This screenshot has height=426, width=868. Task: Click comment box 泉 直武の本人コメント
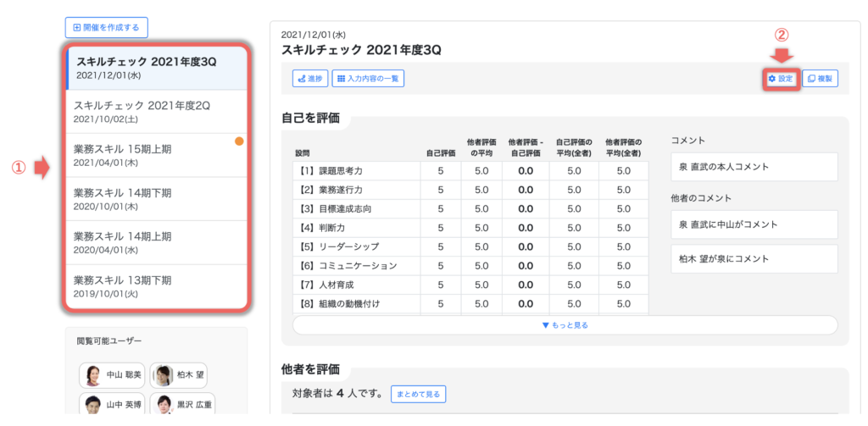click(x=752, y=167)
